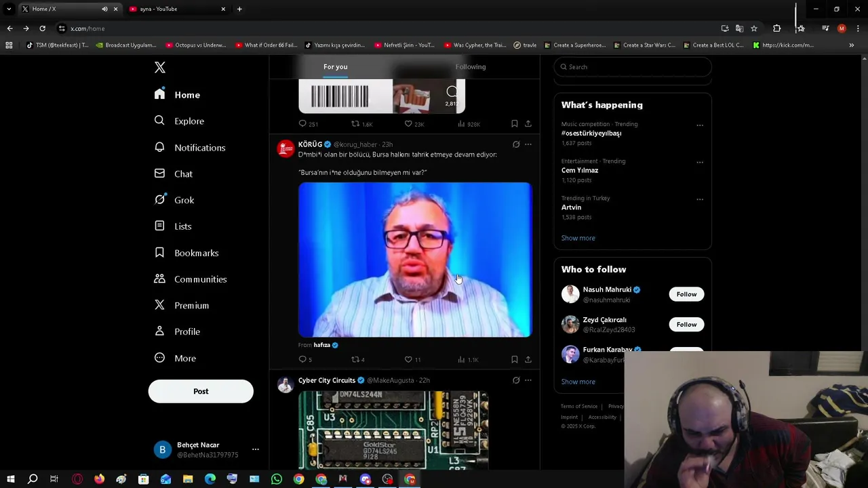
Task: Play the KÖRÜG video of man in glasses
Action: (415, 260)
